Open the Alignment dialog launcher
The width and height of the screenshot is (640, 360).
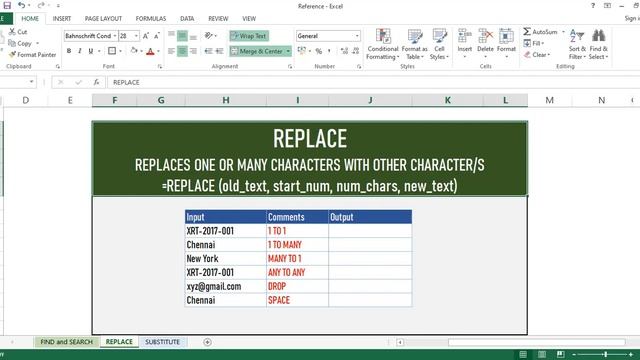(x=290, y=66)
